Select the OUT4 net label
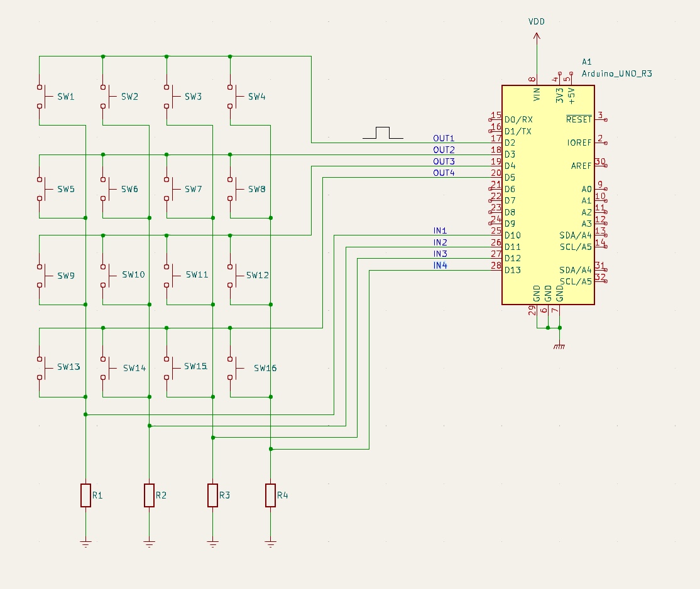This screenshot has height=589, width=700. [444, 173]
